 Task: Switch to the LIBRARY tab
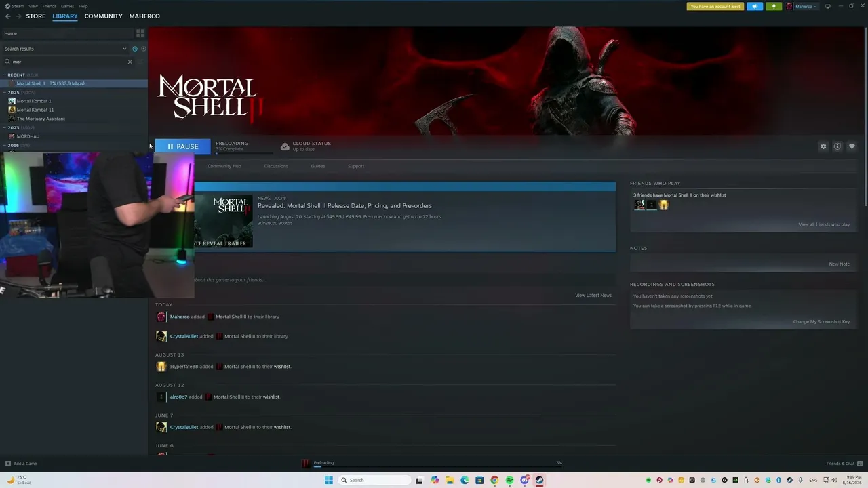pyautogui.click(x=65, y=16)
